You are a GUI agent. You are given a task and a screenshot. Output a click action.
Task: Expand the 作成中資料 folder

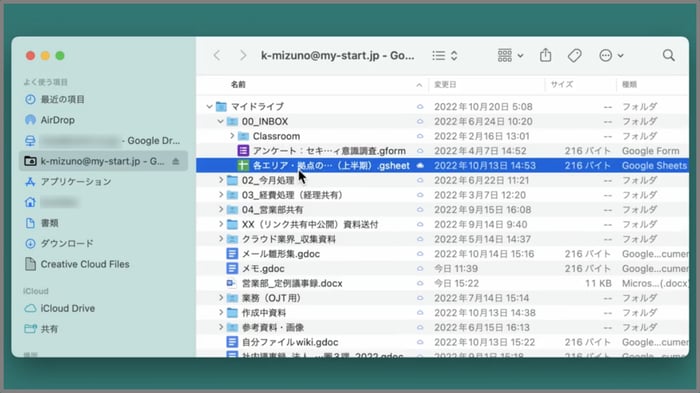(x=221, y=313)
